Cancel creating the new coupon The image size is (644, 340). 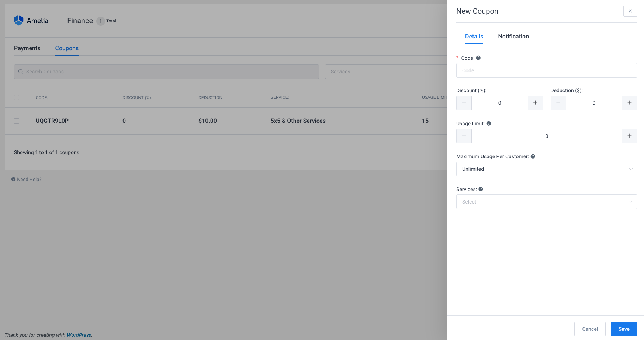click(590, 329)
